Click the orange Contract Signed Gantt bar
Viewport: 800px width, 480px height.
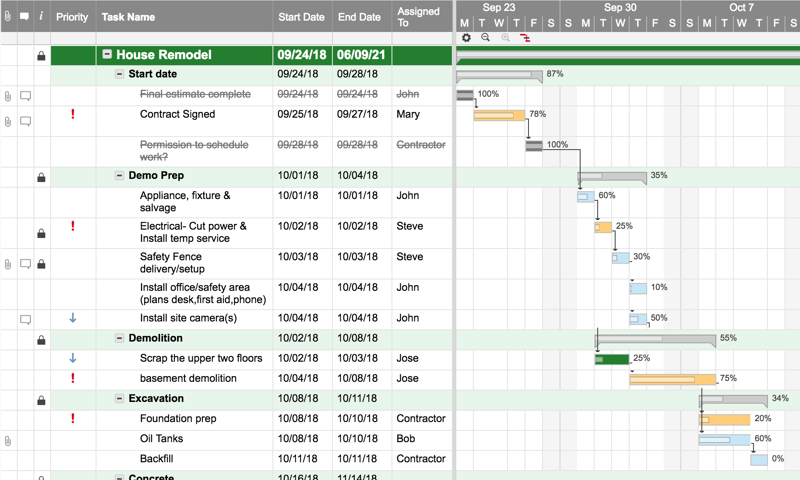coord(498,115)
